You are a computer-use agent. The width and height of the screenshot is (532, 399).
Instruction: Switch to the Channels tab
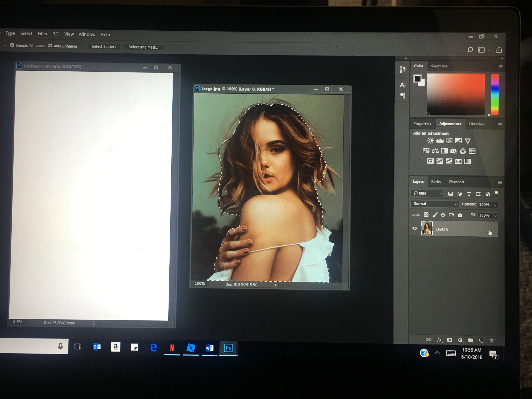[456, 182]
